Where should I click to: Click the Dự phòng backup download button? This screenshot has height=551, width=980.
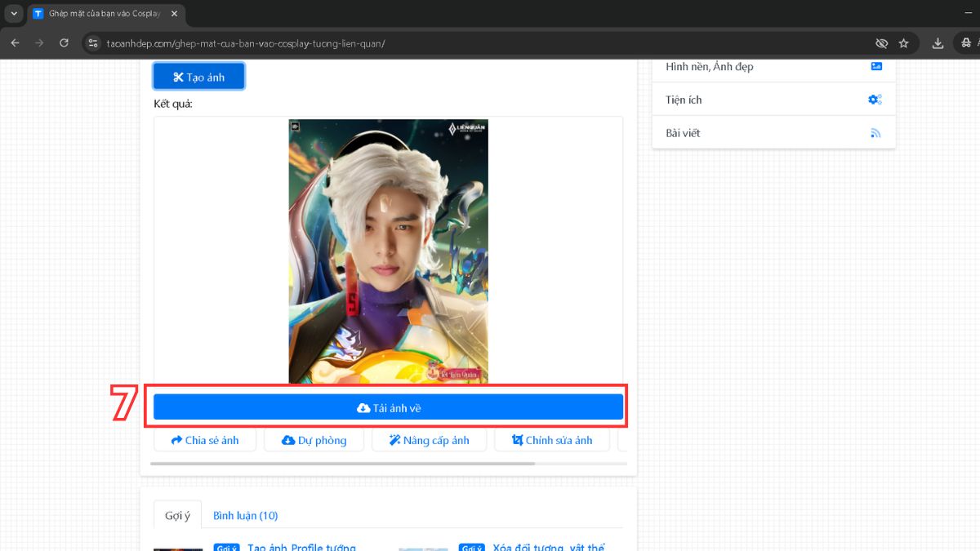click(x=314, y=440)
